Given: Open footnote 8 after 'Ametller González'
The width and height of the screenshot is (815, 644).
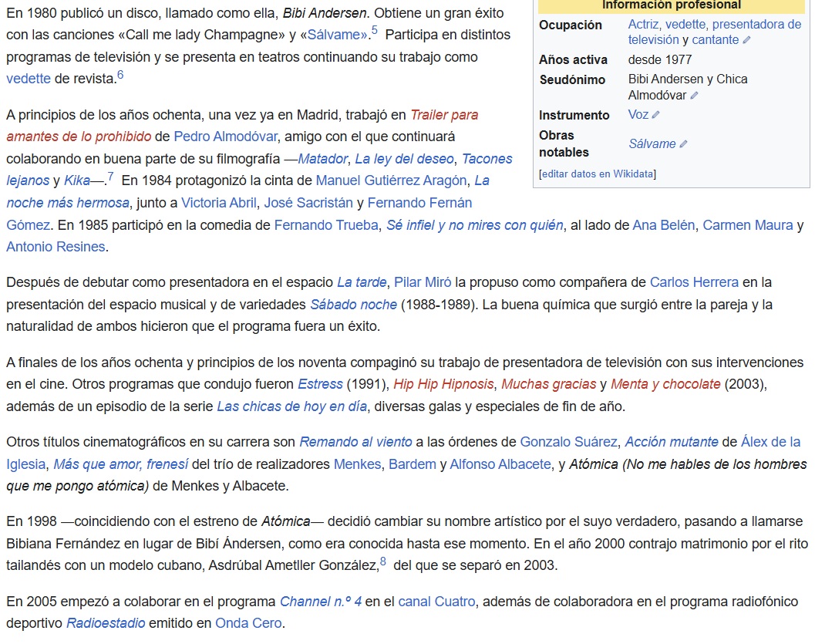Looking at the screenshot, I should (x=383, y=561).
